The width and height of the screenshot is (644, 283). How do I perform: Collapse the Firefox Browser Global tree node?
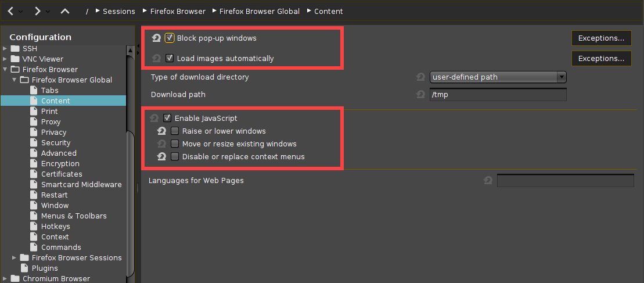click(x=15, y=80)
